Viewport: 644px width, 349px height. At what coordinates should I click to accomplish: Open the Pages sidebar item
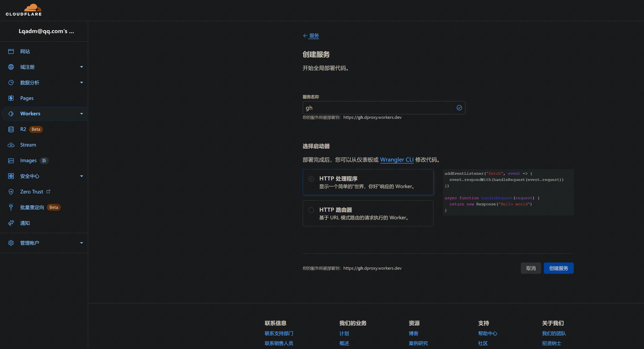click(44, 98)
